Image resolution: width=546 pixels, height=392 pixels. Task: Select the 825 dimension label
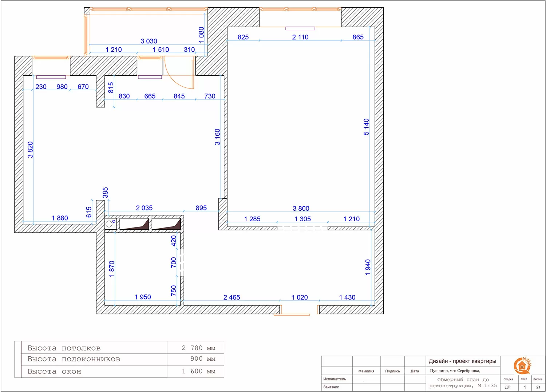click(243, 37)
